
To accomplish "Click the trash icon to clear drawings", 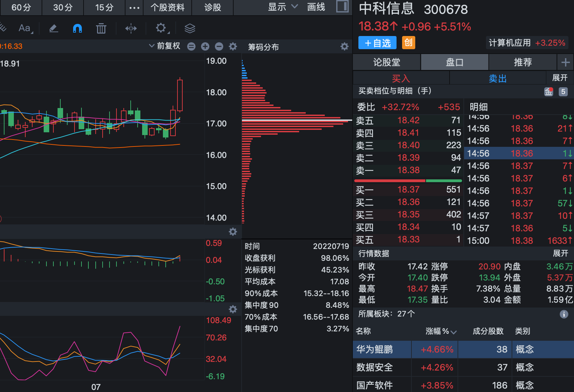I will (x=101, y=28).
